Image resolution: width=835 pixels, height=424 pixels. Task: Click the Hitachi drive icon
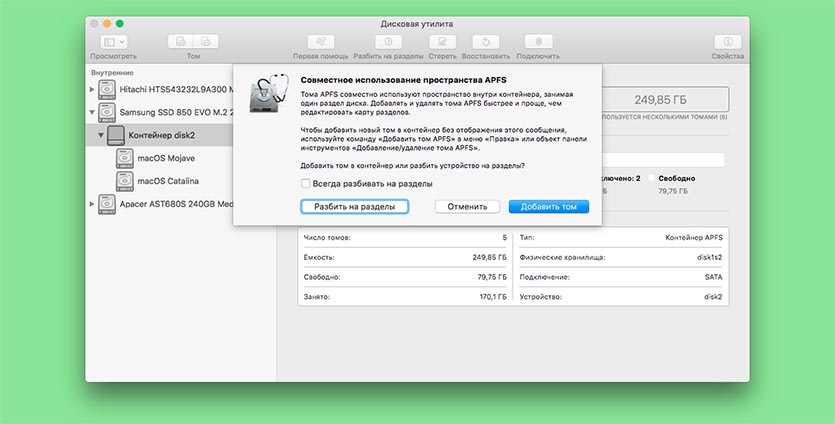(107, 89)
